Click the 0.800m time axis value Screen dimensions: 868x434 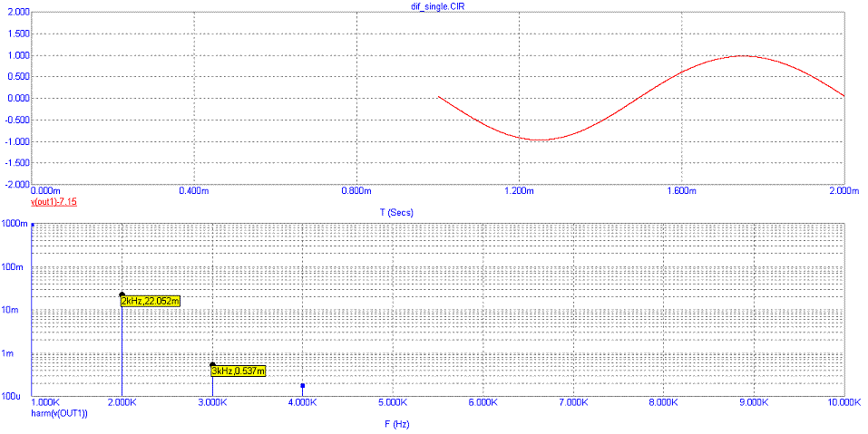click(356, 191)
